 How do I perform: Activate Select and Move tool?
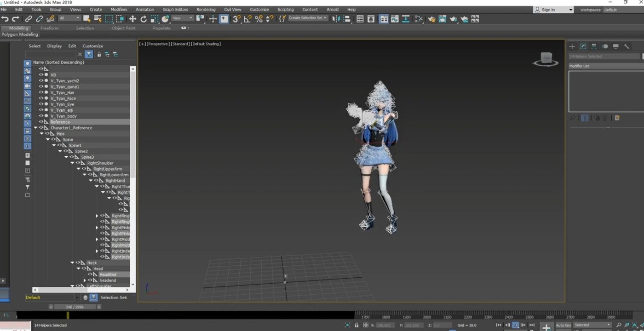click(132, 19)
